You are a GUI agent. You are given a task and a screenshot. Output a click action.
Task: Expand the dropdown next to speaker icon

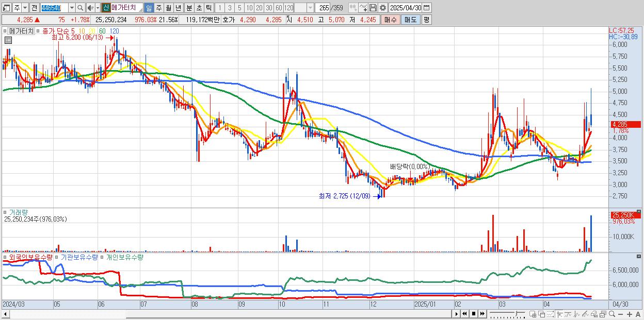(x=98, y=8)
